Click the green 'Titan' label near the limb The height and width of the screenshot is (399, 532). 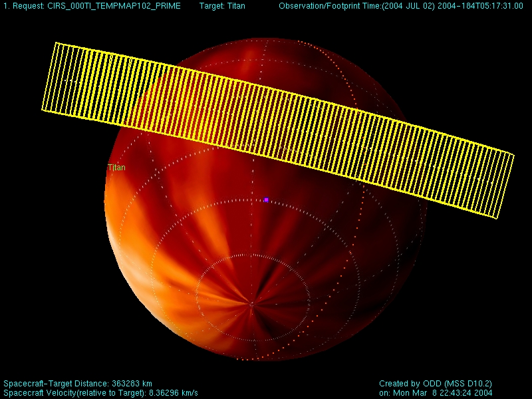[x=116, y=168]
